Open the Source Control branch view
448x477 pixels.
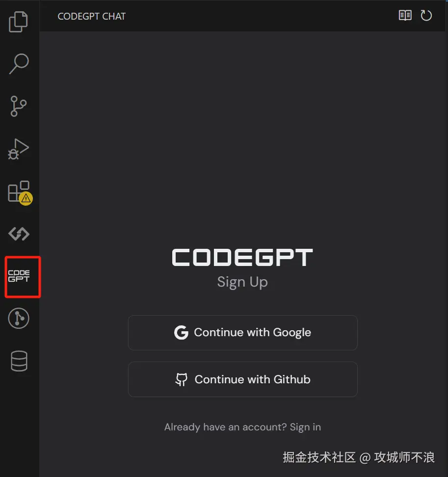point(19,106)
